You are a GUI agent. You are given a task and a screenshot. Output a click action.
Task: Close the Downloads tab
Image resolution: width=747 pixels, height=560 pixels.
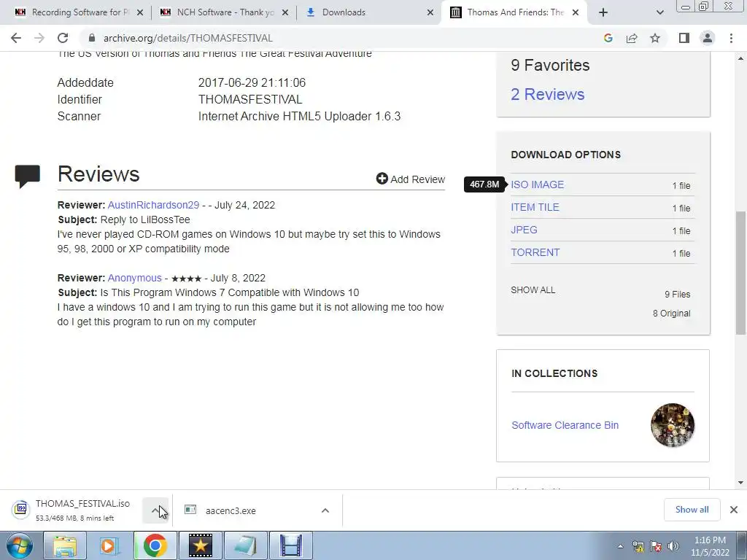click(430, 12)
